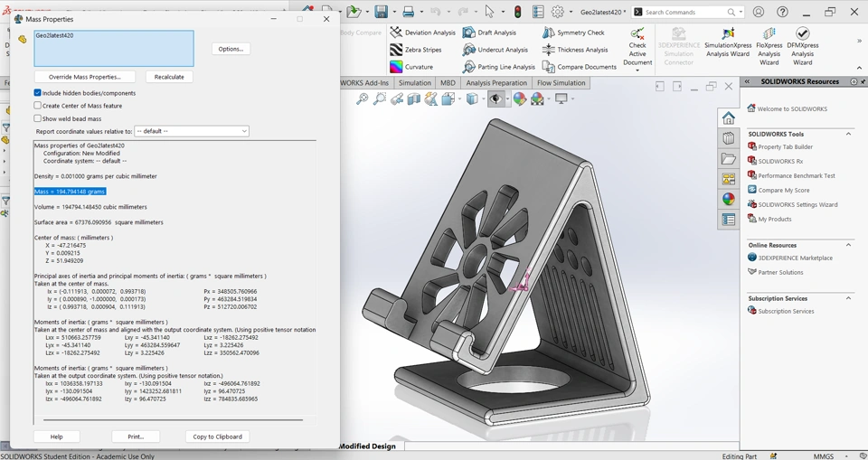This screenshot has height=460, width=868.
Task: Collapse the Subscription Services section
Action: click(x=848, y=298)
